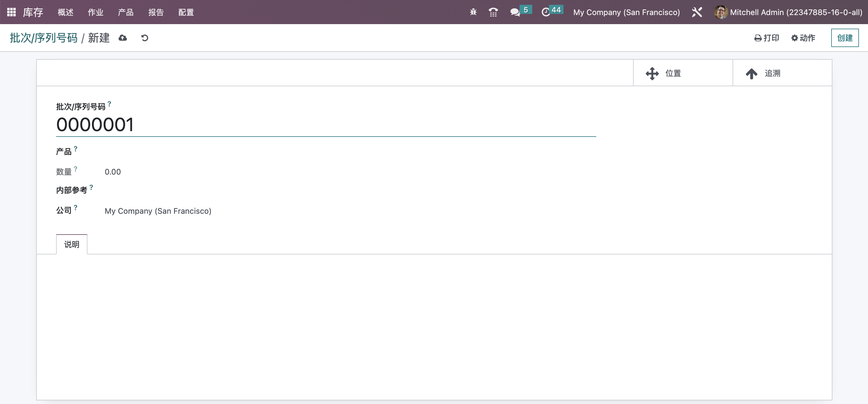Select the 说明 tab

pos(71,244)
